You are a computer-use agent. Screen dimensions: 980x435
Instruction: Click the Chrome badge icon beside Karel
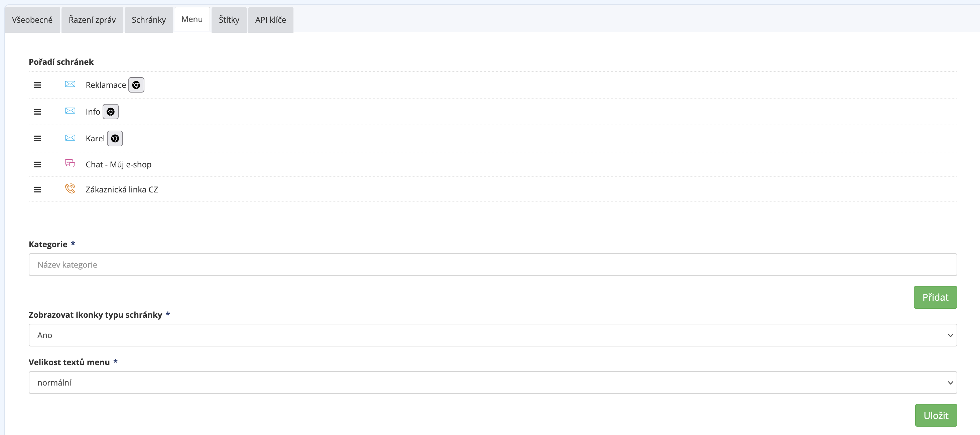pyautogui.click(x=115, y=138)
